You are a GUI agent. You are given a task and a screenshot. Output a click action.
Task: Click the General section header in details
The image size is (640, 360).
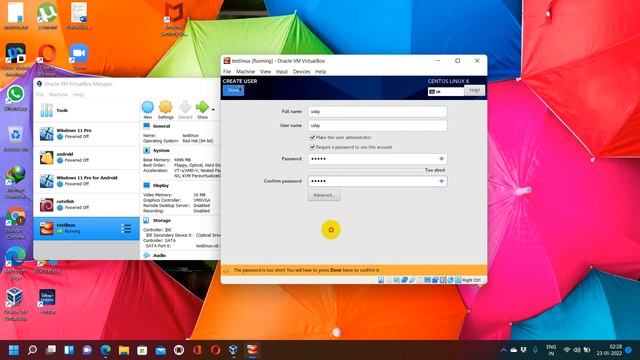point(161,126)
